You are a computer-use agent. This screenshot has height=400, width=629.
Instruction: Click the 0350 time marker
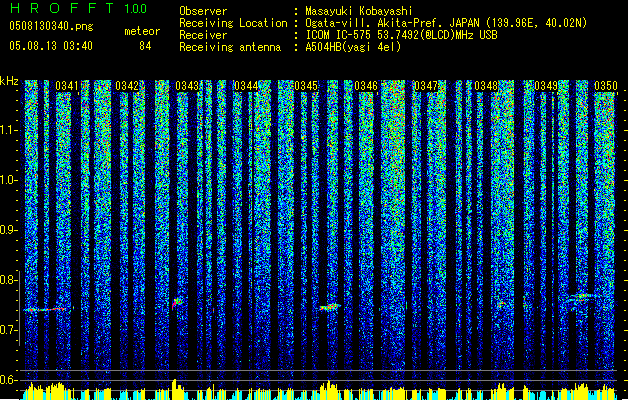pos(606,86)
